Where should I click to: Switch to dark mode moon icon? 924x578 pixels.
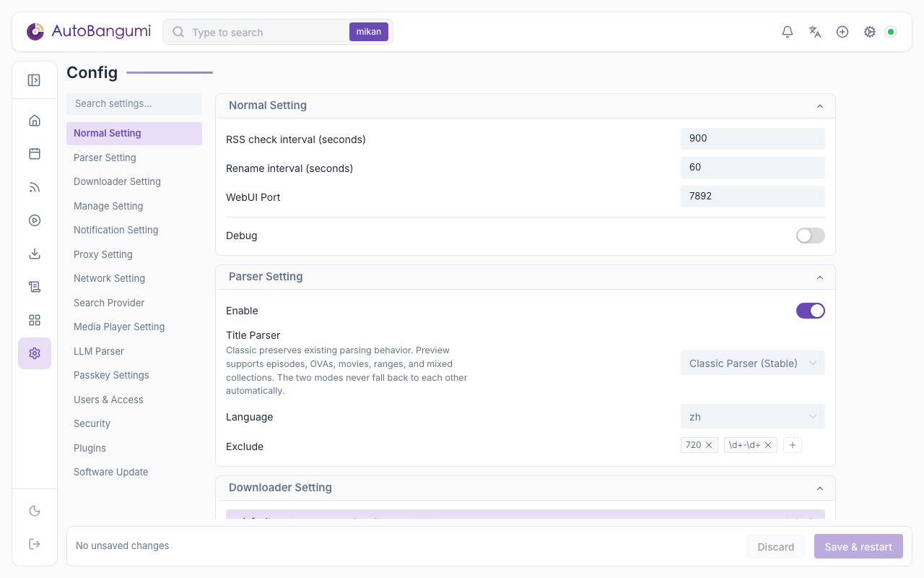(35, 511)
